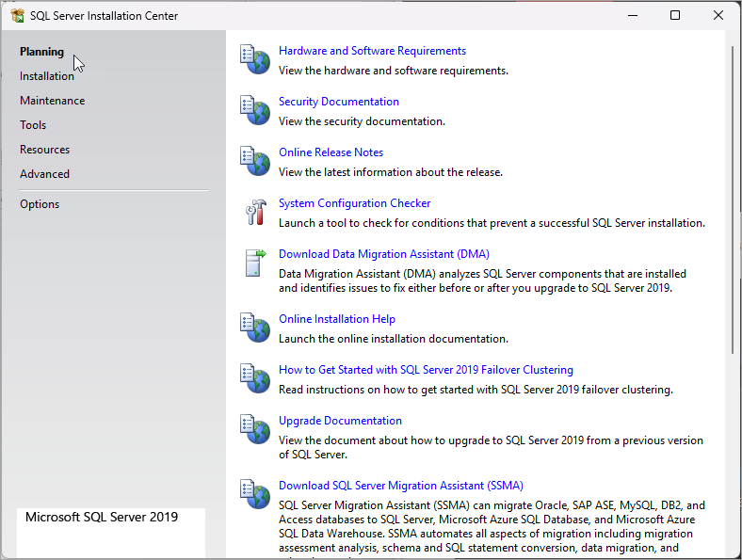Click the text 'Launch the online installation documentation.'
The height and width of the screenshot is (560, 742).
pos(394,339)
